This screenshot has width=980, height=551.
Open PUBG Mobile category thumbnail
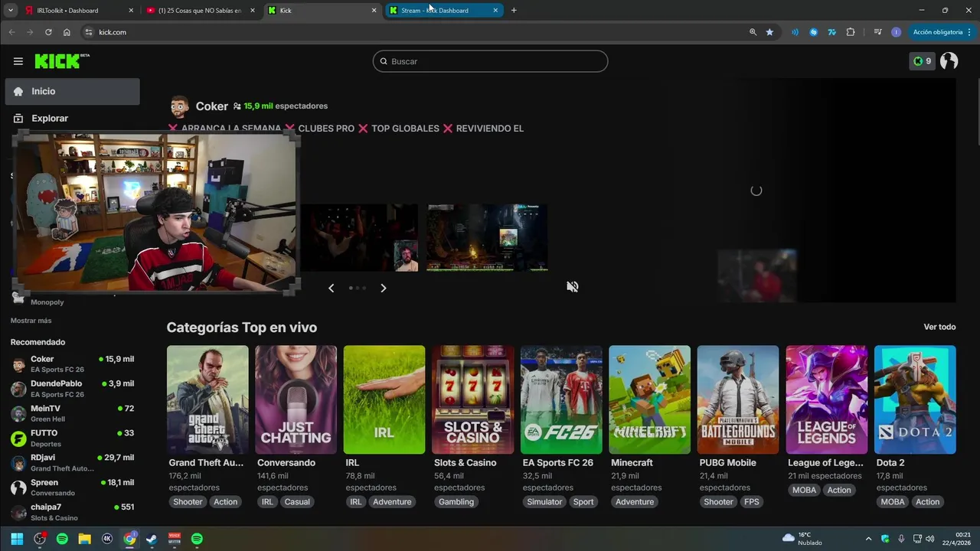click(738, 399)
